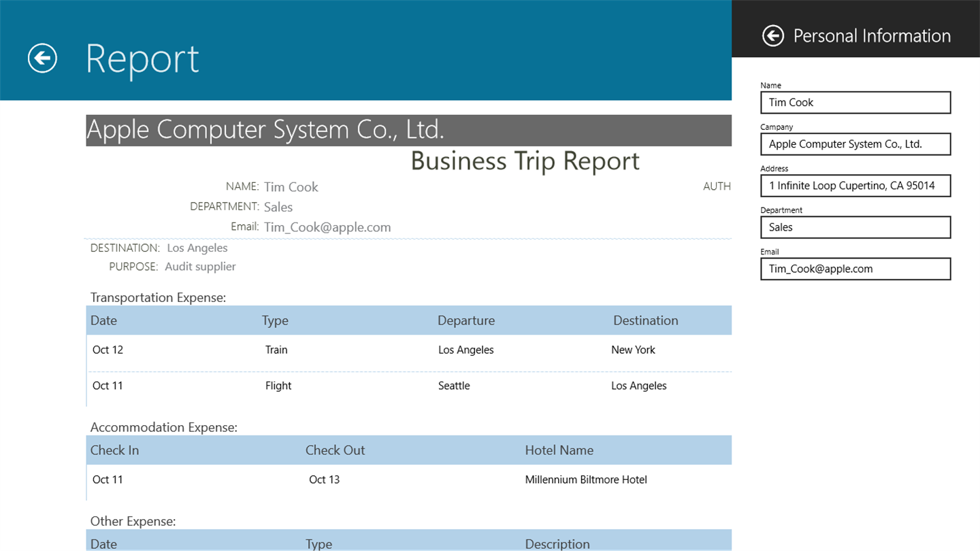Viewport: 980px width, 551px height.
Task: Click the Los Angeles departure cell in Train row
Action: point(466,350)
